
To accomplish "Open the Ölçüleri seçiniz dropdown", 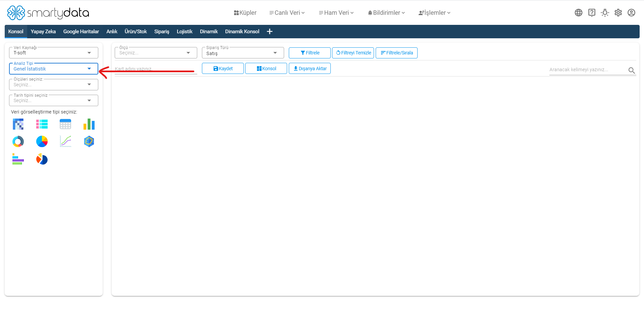I will 54,85.
